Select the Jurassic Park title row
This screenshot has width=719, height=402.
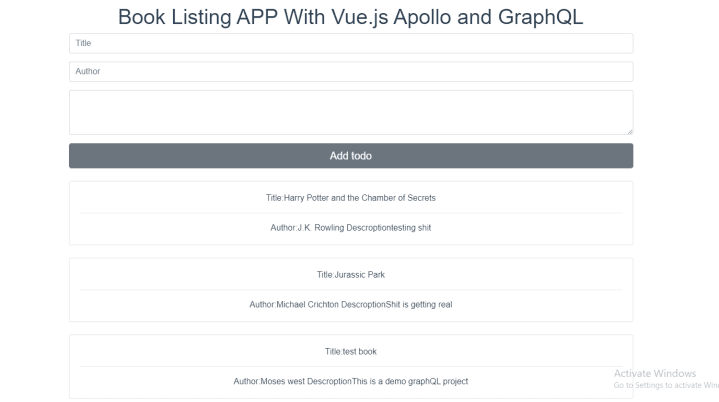point(350,274)
